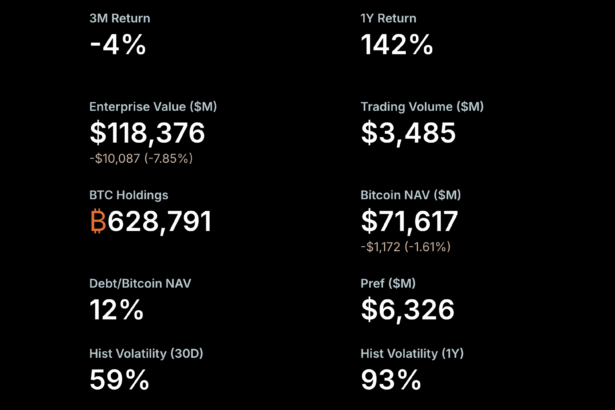Click the 93% one-year volatility value
The height and width of the screenshot is (410, 615).
click(390, 380)
